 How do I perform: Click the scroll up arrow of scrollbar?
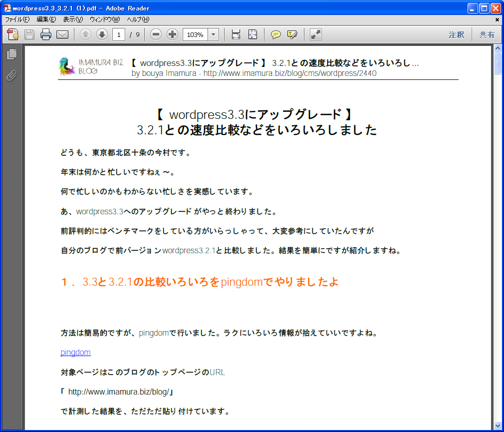click(498, 48)
